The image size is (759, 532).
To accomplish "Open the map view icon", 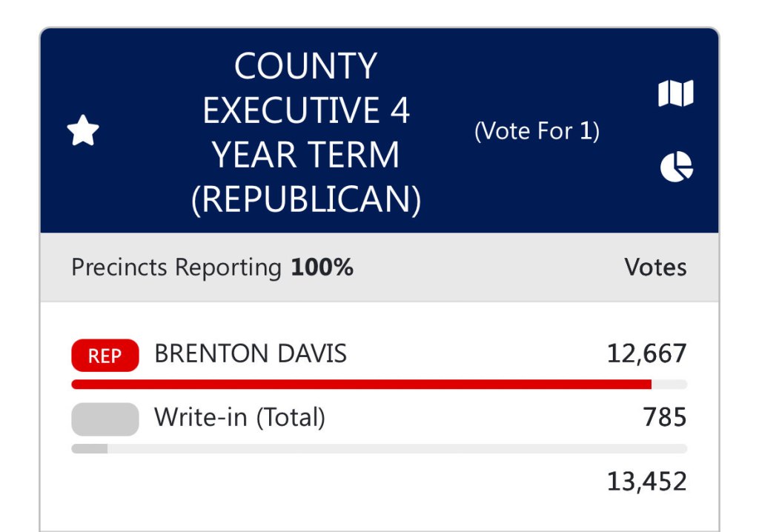I will (x=675, y=94).
